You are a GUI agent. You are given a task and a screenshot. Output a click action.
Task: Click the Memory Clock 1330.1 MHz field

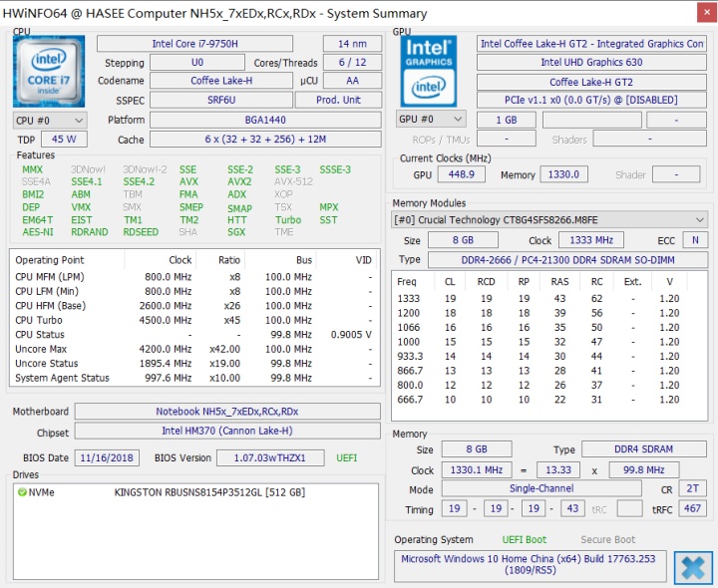click(477, 469)
